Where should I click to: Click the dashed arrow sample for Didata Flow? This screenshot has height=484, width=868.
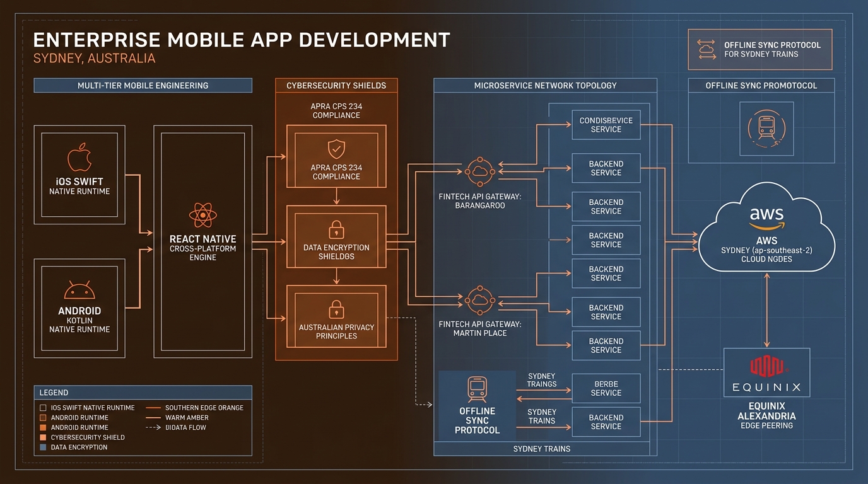[x=153, y=427]
